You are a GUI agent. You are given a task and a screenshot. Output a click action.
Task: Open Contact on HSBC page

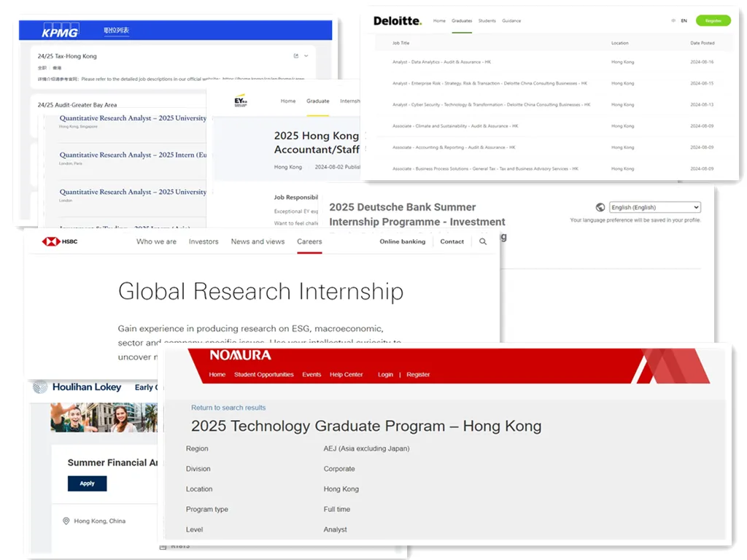(452, 241)
